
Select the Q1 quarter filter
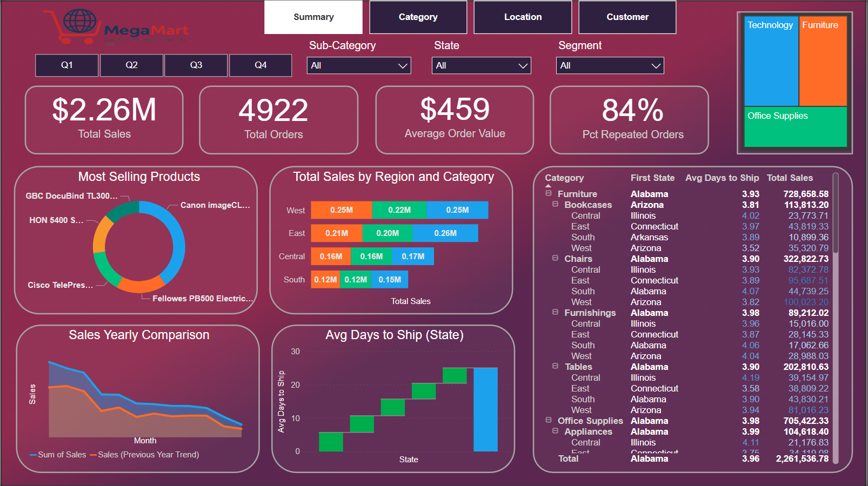[x=66, y=65]
